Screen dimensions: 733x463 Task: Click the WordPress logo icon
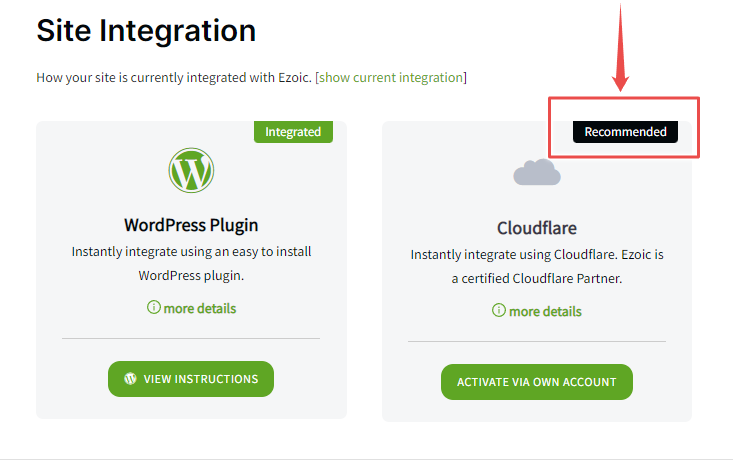(x=191, y=170)
